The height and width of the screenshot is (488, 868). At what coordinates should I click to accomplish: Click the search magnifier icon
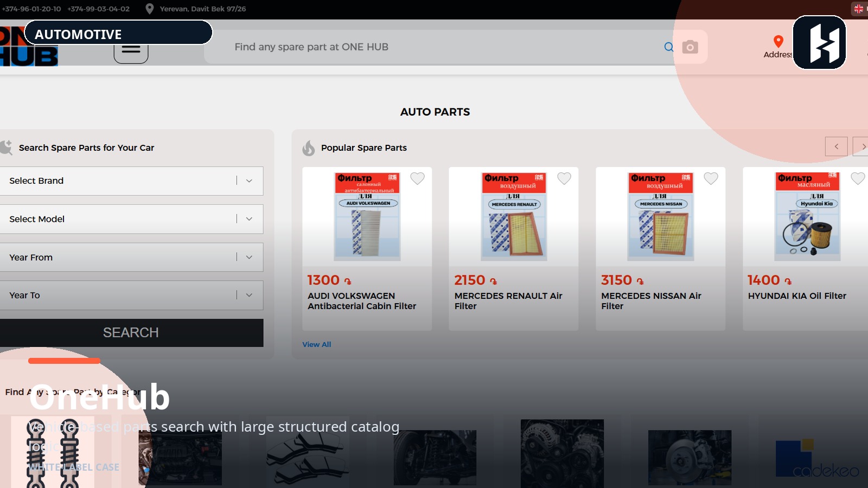(669, 47)
